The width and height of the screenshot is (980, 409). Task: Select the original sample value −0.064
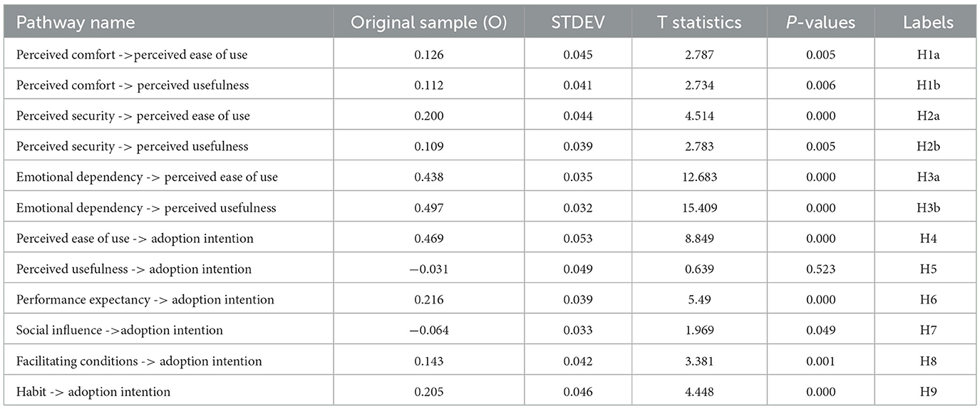[428, 331]
